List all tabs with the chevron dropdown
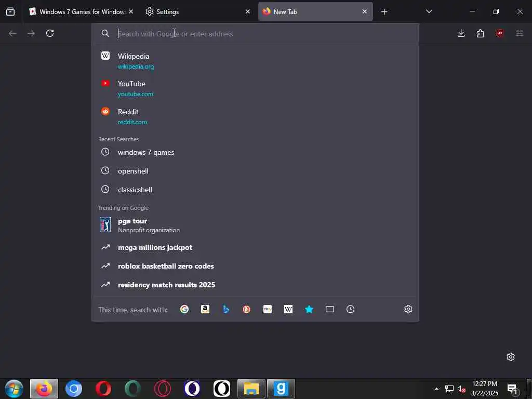The width and height of the screenshot is (532, 399). coord(429,12)
